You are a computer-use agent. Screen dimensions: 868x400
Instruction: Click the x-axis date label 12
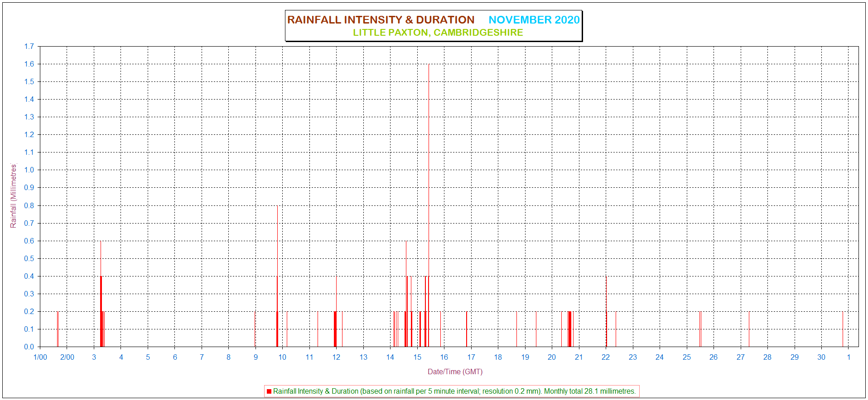click(x=336, y=357)
